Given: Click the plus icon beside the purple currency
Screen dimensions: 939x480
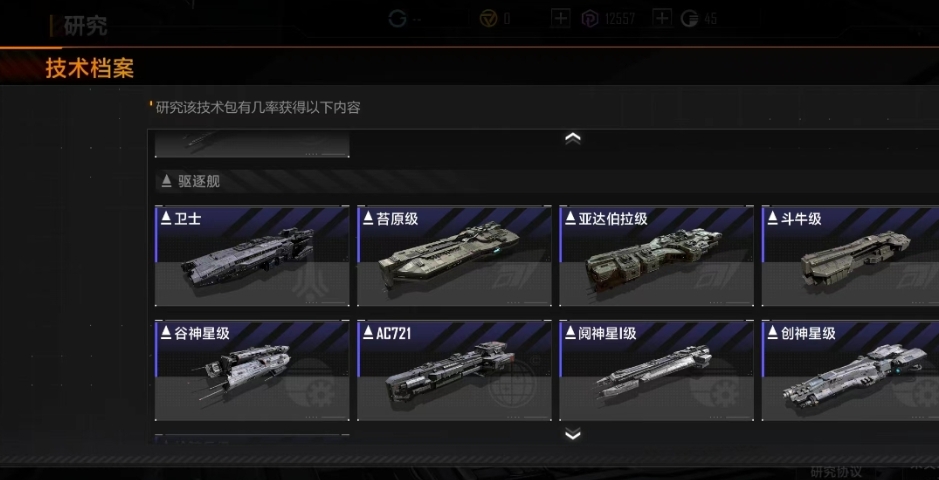Looking at the screenshot, I should [x=662, y=19].
